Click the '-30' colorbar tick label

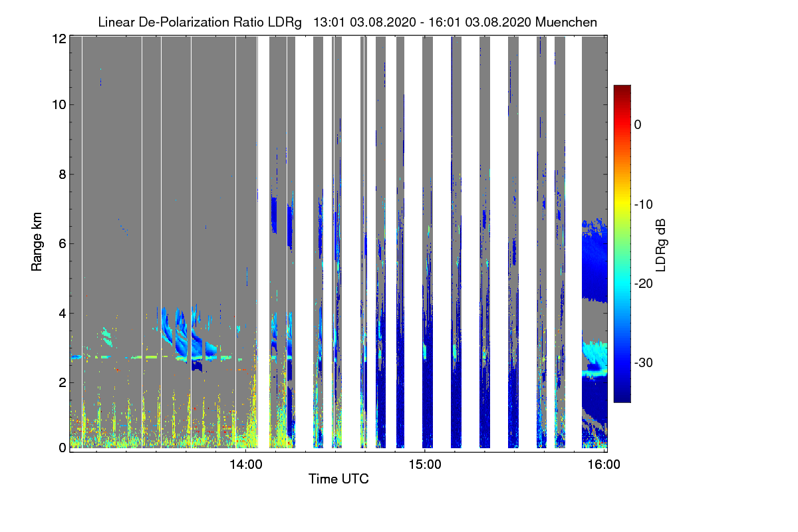tap(644, 362)
